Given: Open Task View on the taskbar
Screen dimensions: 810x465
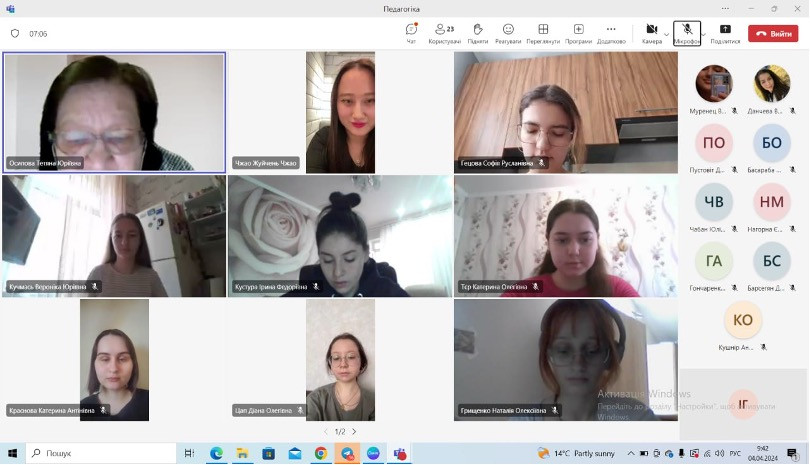Looking at the screenshot, I should pyautogui.click(x=190, y=453).
